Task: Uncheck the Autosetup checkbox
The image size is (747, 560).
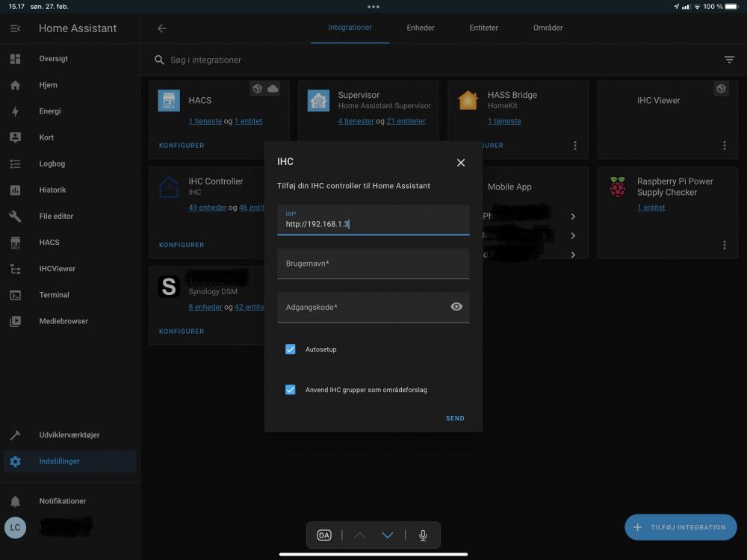Action: [x=291, y=349]
